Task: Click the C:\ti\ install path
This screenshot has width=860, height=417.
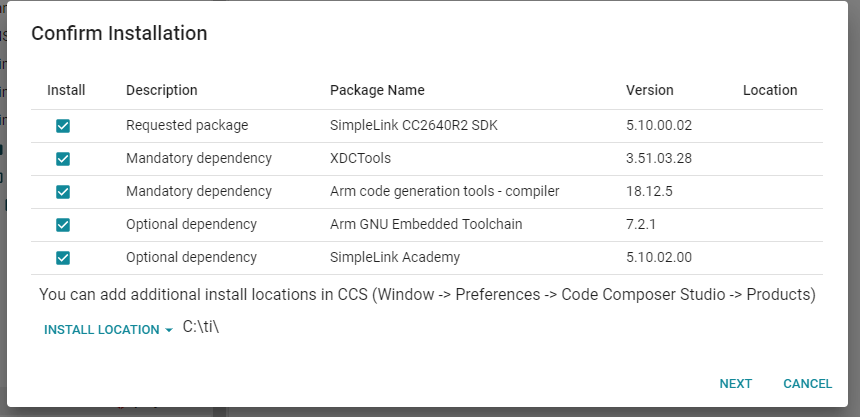Action: (200, 328)
